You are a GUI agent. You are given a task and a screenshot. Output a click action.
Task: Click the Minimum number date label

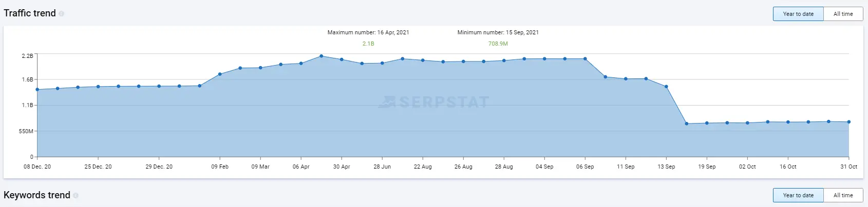pos(498,32)
